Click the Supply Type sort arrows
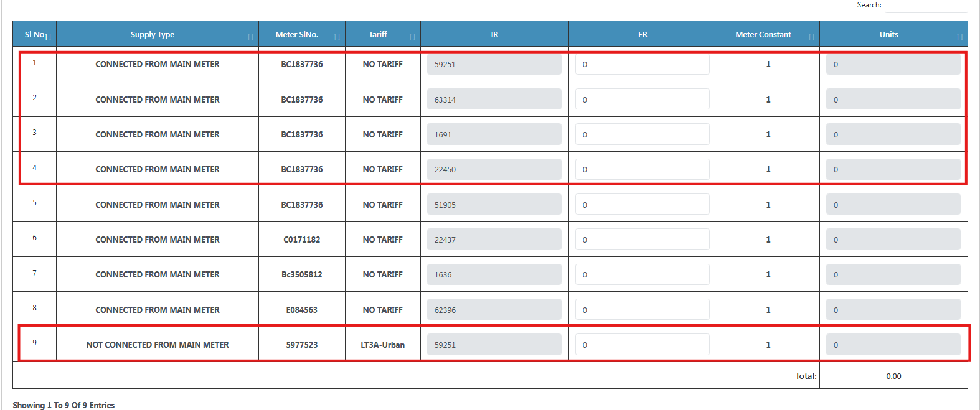 (x=250, y=37)
